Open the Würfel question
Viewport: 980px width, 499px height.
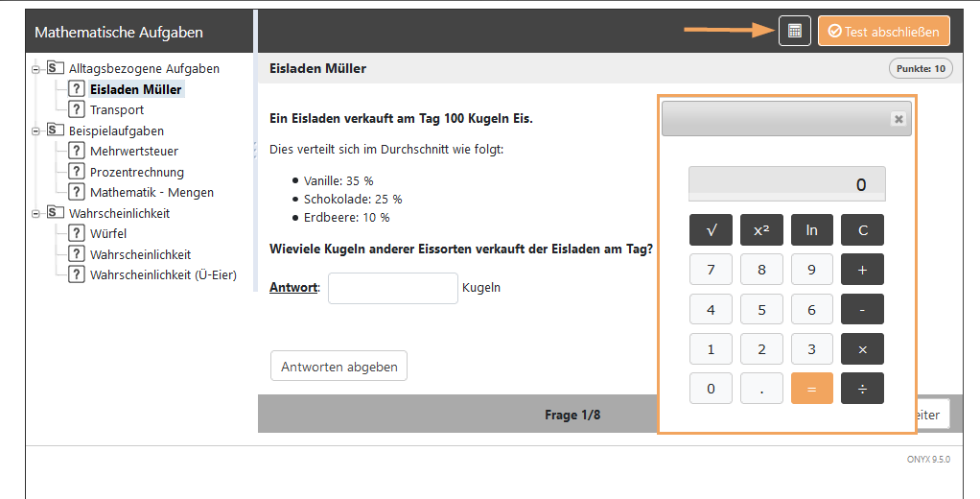point(107,233)
